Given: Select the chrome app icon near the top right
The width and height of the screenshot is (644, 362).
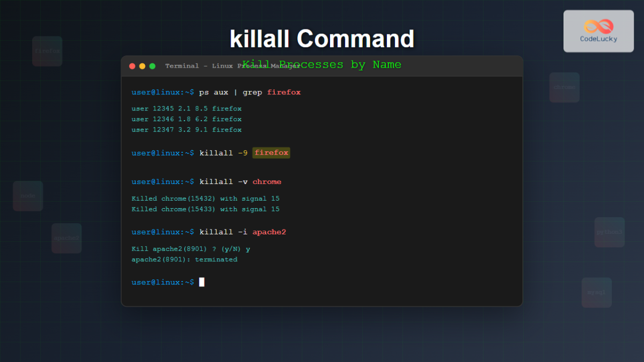Looking at the screenshot, I should [564, 87].
